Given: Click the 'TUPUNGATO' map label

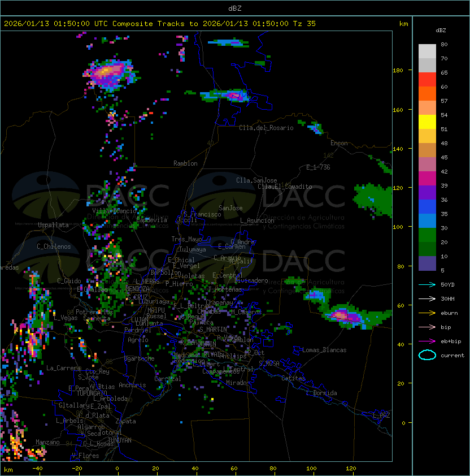Looking at the screenshot, I should point(92,393).
